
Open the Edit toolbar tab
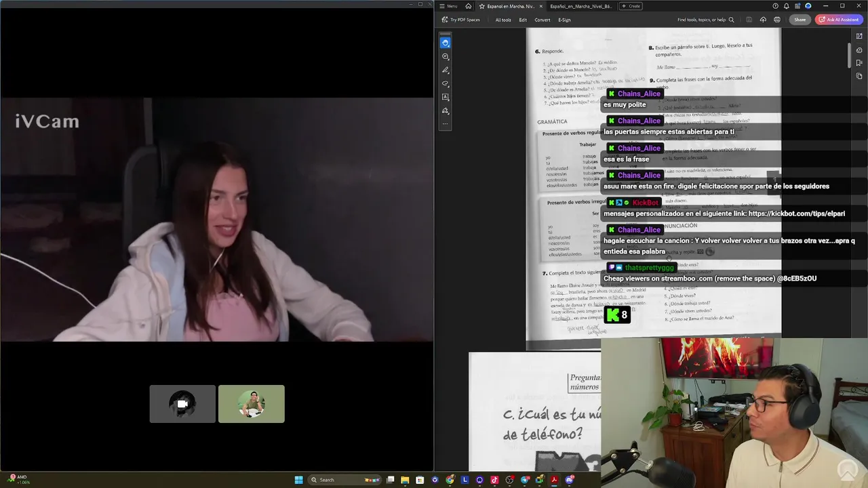click(x=523, y=20)
